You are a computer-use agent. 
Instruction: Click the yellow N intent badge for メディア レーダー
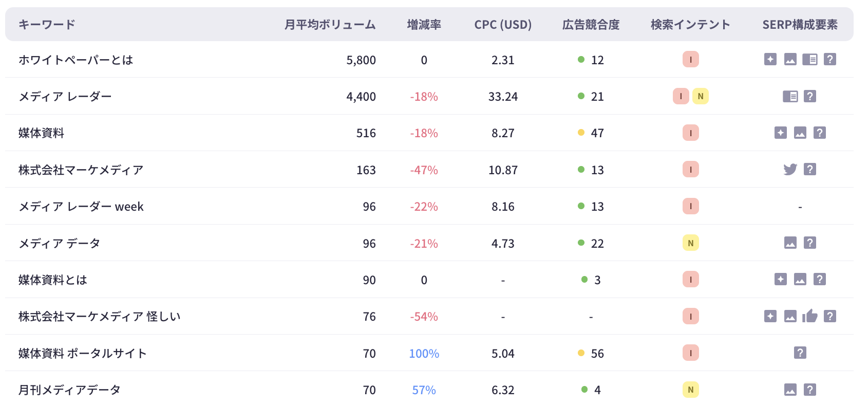point(700,96)
